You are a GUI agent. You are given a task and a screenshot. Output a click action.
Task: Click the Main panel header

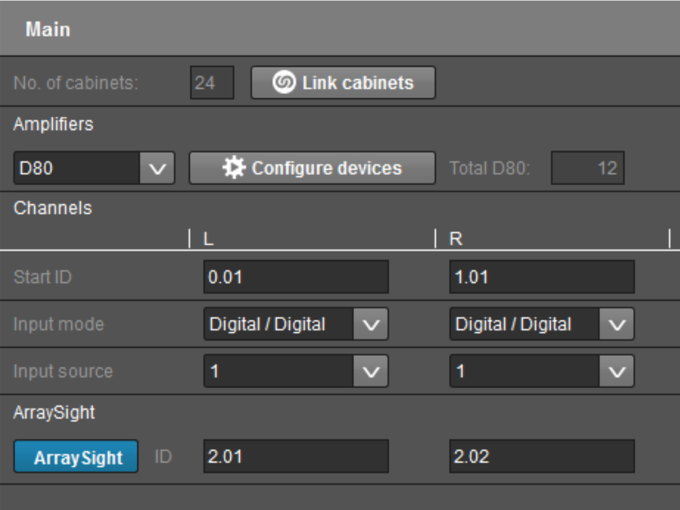[x=340, y=29]
